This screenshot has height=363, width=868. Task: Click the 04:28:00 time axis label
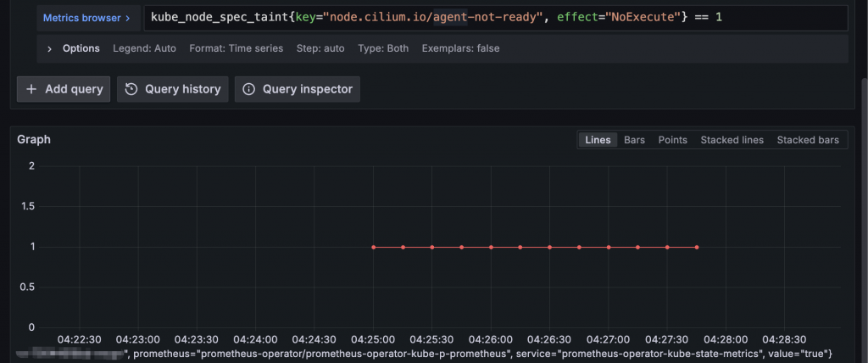pos(726,338)
